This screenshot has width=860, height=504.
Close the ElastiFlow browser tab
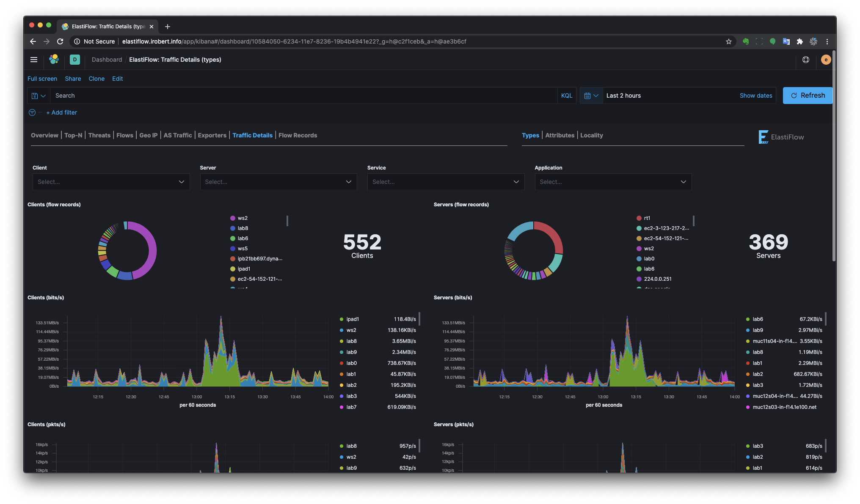[152, 27]
